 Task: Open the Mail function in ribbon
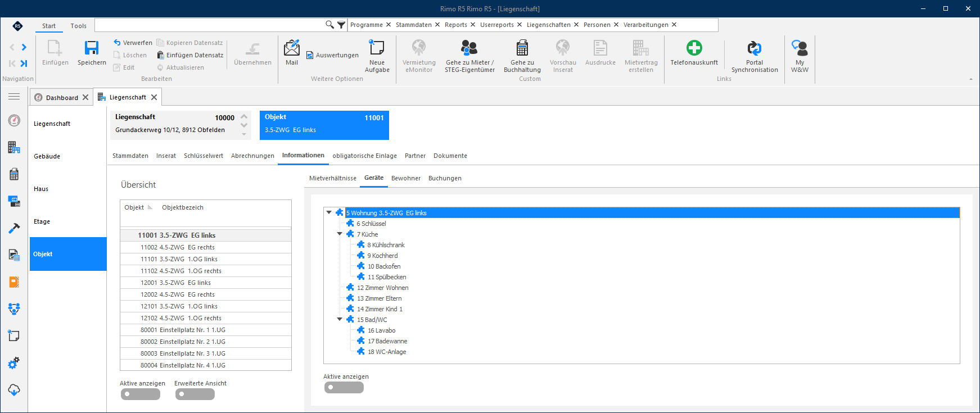click(x=292, y=53)
